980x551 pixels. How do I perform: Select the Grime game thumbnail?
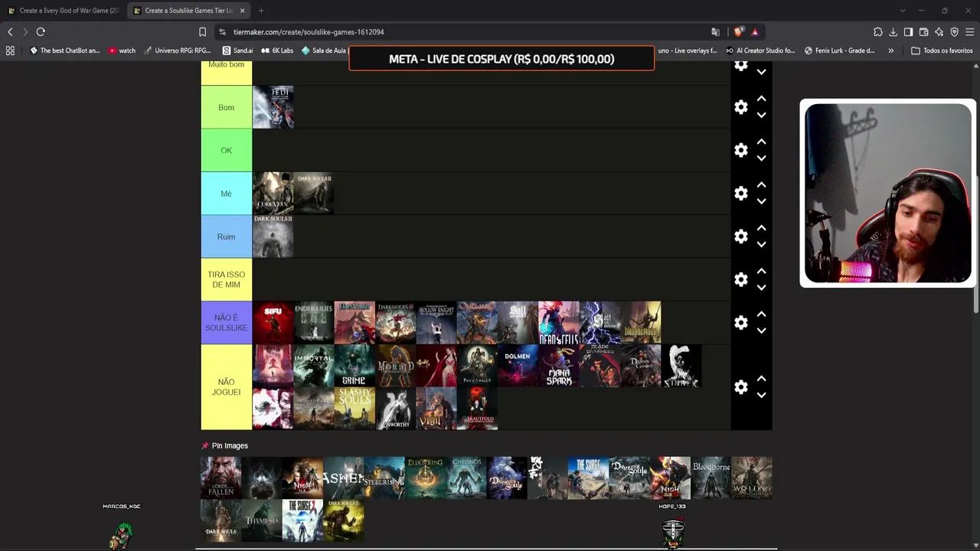coord(354,366)
